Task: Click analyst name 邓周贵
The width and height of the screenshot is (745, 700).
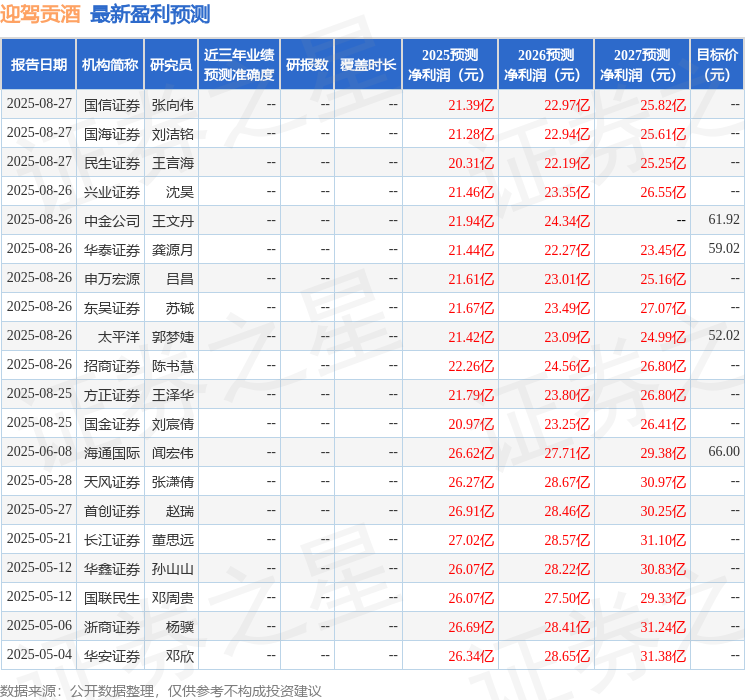Action: [172, 598]
